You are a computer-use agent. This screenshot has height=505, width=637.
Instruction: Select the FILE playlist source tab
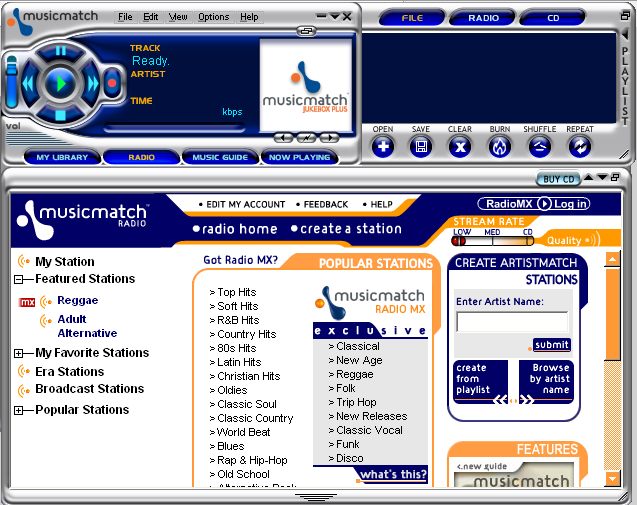[x=412, y=18]
